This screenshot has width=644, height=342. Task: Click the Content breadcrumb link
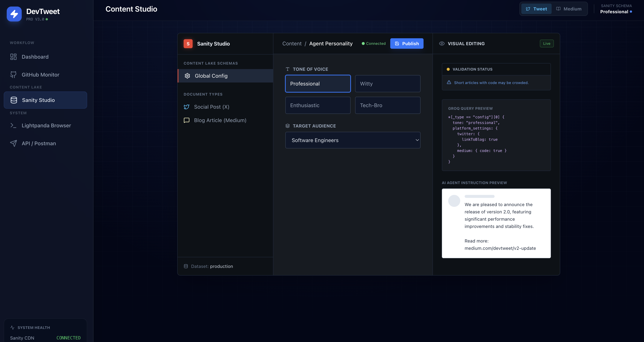[x=292, y=44]
